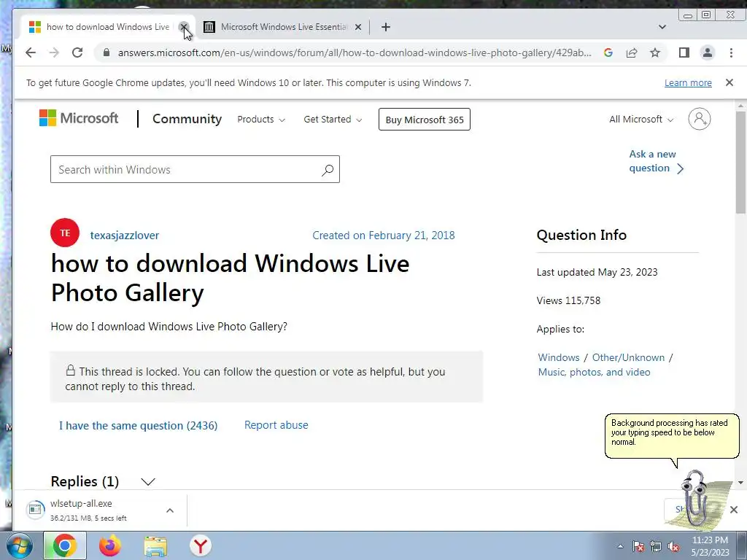This screenshot has height=560, width=747.
Task: Expand the Get Started dropdown
Action: click(x=333, y=120)
